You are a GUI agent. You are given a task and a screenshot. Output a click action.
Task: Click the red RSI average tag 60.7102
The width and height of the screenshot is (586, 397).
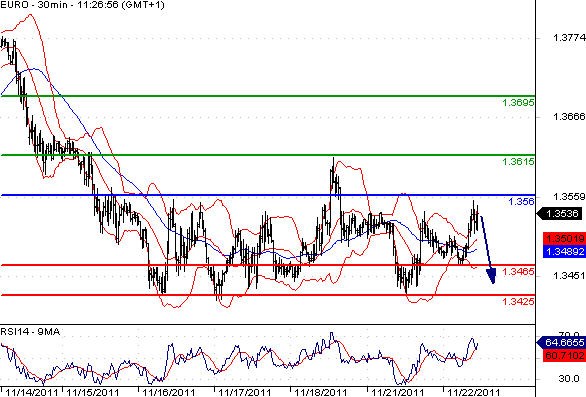pos(564,355)
